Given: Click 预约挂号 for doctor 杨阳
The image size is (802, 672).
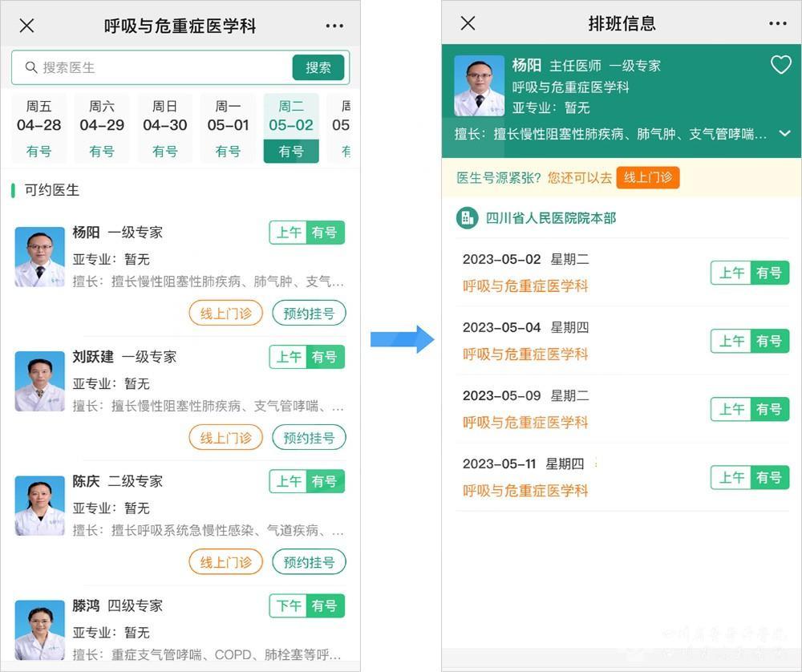Looking at the screenshot, I should tap(309, 313).
